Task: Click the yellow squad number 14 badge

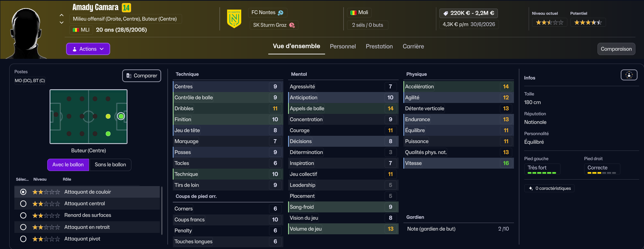Action: point(126,8)
